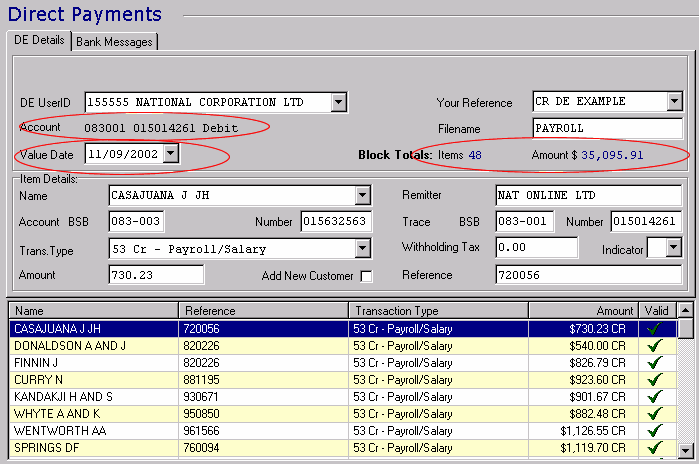
Task: Click reference 760094 in the list
Action: click(x=201, y=448)
